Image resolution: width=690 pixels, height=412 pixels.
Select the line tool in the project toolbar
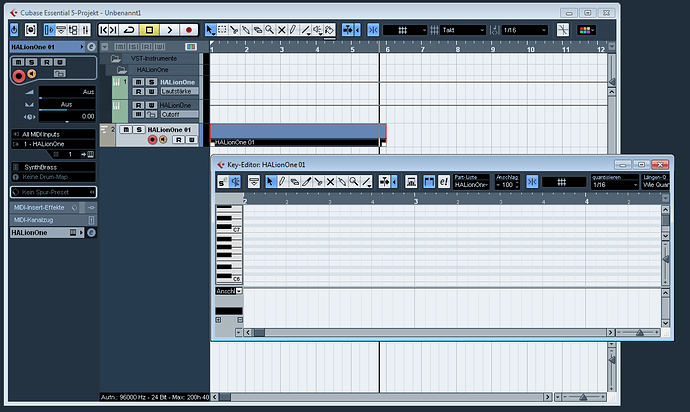306,30
